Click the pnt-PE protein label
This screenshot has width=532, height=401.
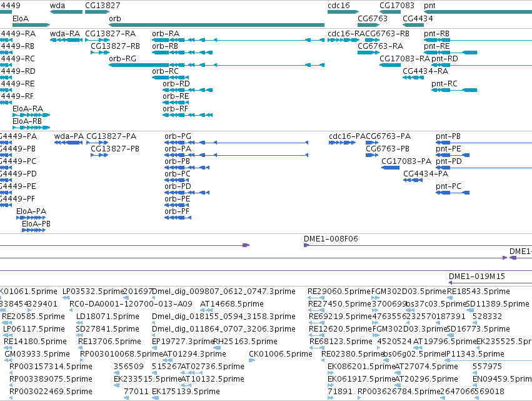click(x=448, y=149)
